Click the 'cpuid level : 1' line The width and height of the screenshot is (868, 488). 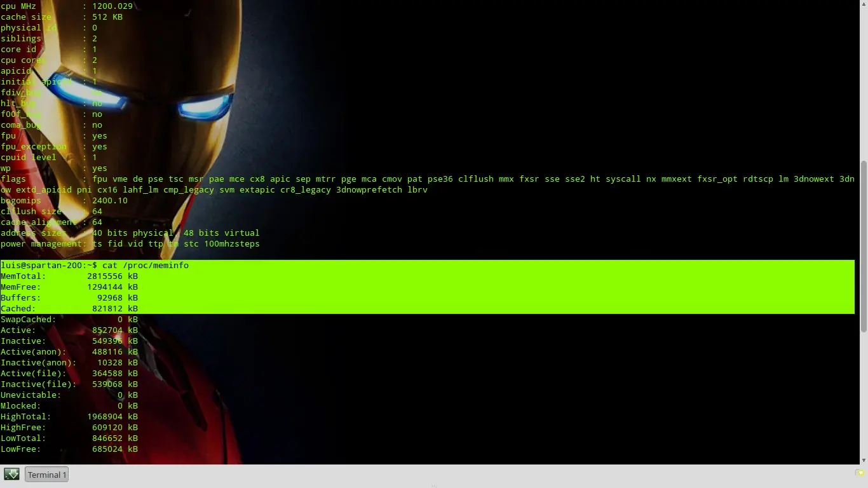coord(49,158)
